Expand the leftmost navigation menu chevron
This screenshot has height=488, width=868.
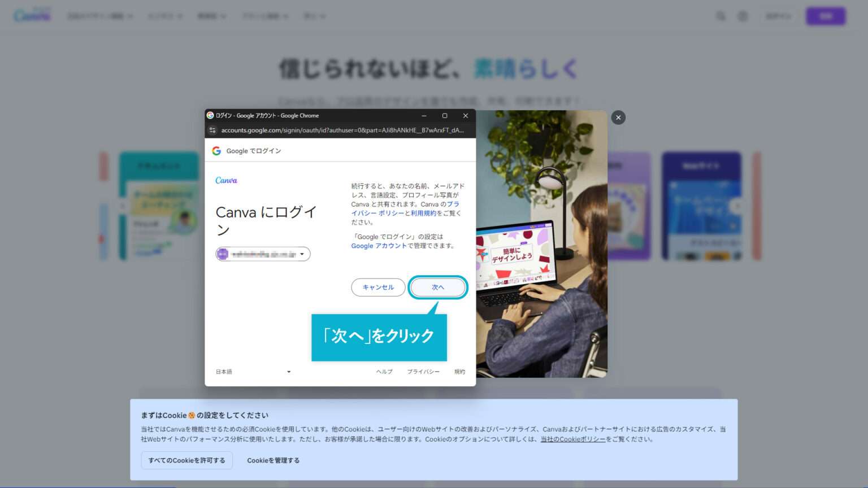131,16
